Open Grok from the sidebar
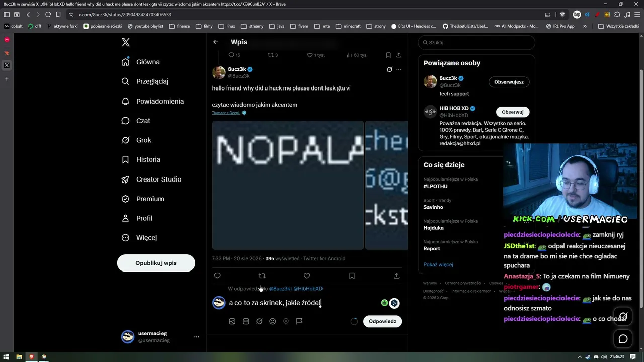The width and height of the screenshot is (644, 362). (136, 140)
